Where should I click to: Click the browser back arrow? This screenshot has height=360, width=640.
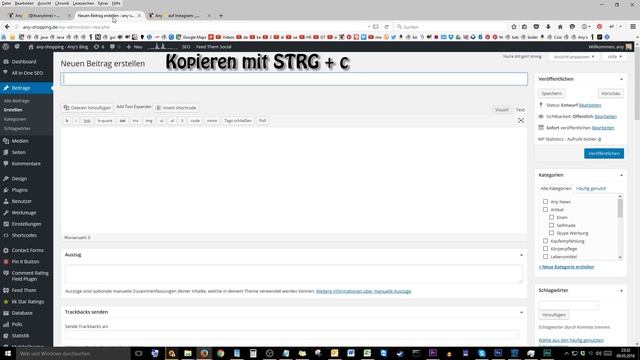7,27
